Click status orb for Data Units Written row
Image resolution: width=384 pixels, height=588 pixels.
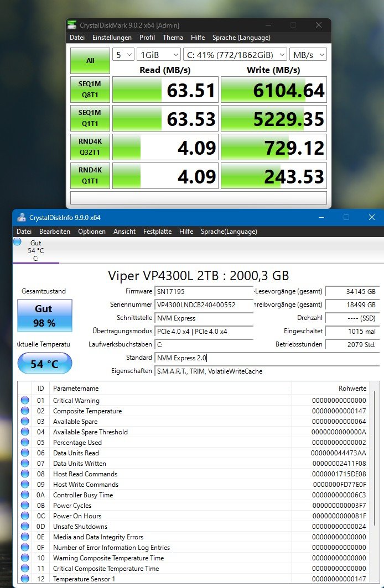click(x=25, y=463)
